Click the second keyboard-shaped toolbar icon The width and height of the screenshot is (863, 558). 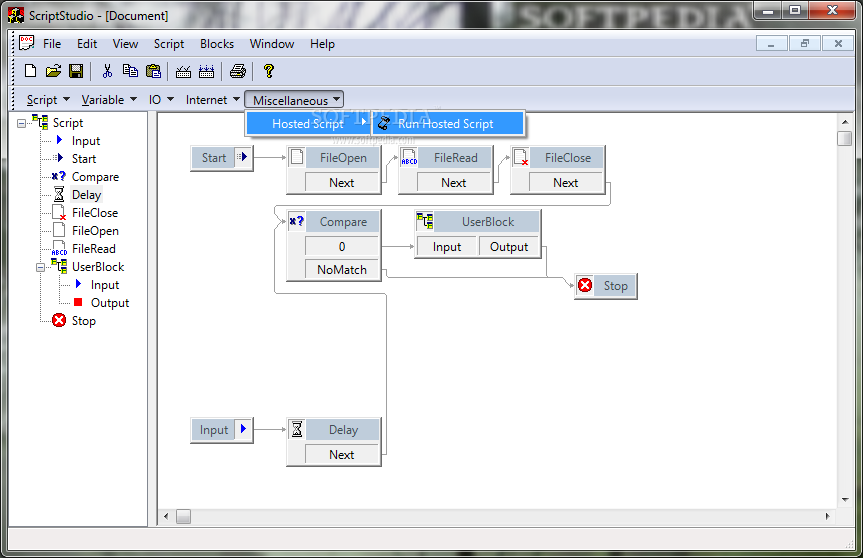(x=206, y=71)
